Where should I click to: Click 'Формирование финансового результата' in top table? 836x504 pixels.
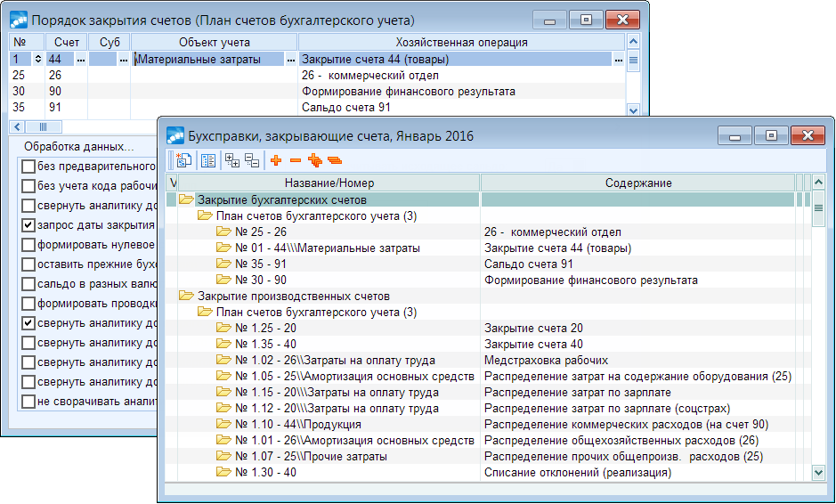(x=409, y=91)
